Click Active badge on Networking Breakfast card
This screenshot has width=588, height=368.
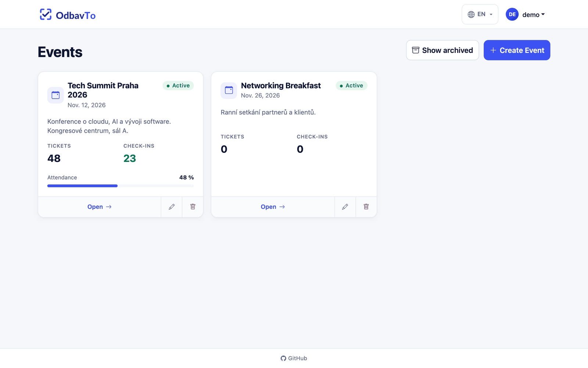pos(352,85)
